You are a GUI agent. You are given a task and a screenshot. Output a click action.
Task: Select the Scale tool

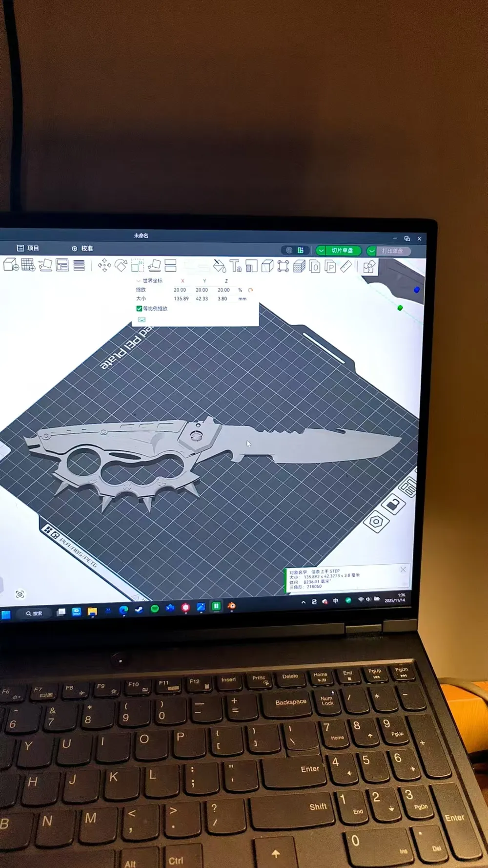click(x=138, y=265)
